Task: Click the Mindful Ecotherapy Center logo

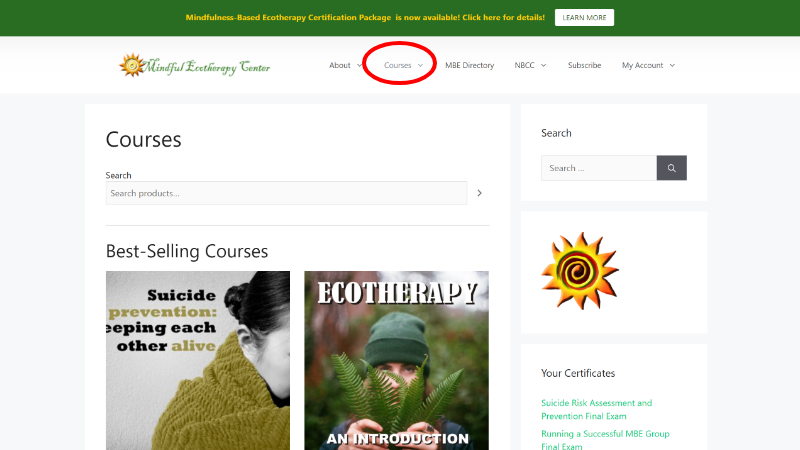Action: (x=194, y=65)
